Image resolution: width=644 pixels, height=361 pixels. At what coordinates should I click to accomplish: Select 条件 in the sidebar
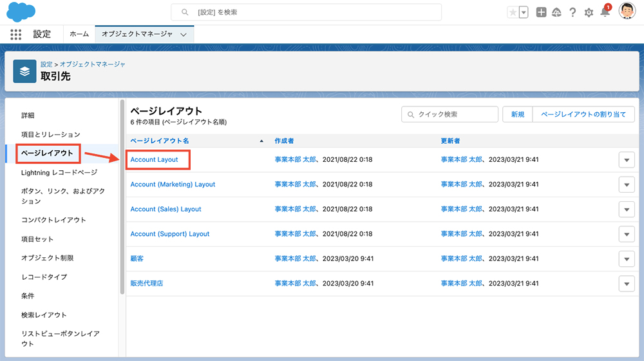pos(28,296)
